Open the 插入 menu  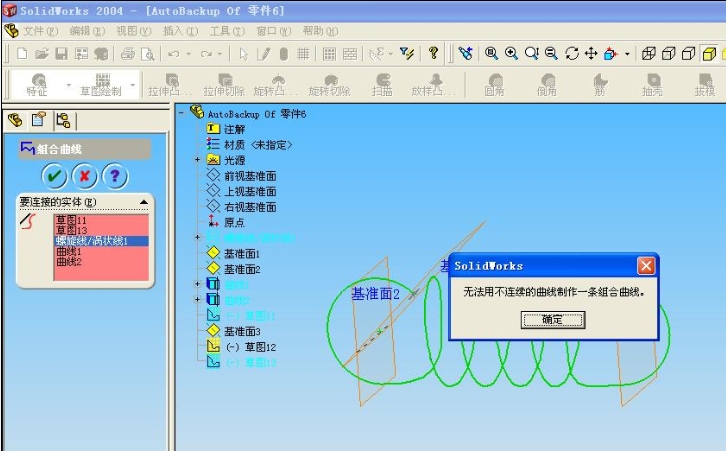point(180,31)
